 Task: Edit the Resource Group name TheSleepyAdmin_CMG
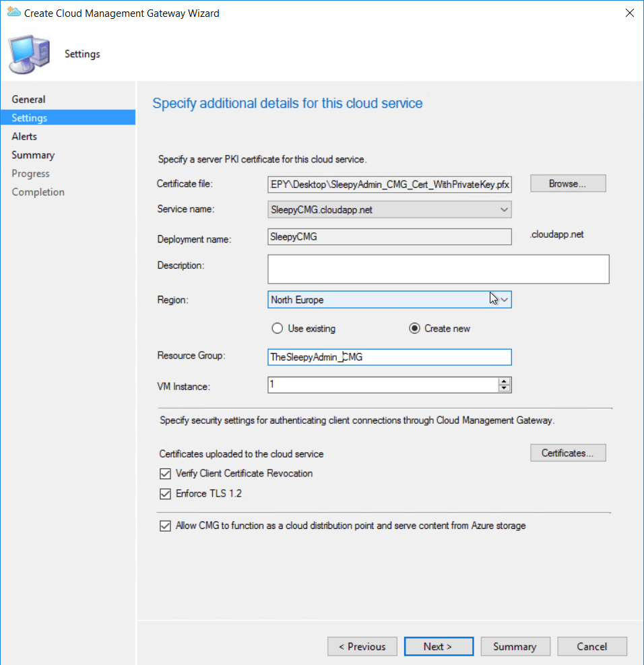[389, 357]
